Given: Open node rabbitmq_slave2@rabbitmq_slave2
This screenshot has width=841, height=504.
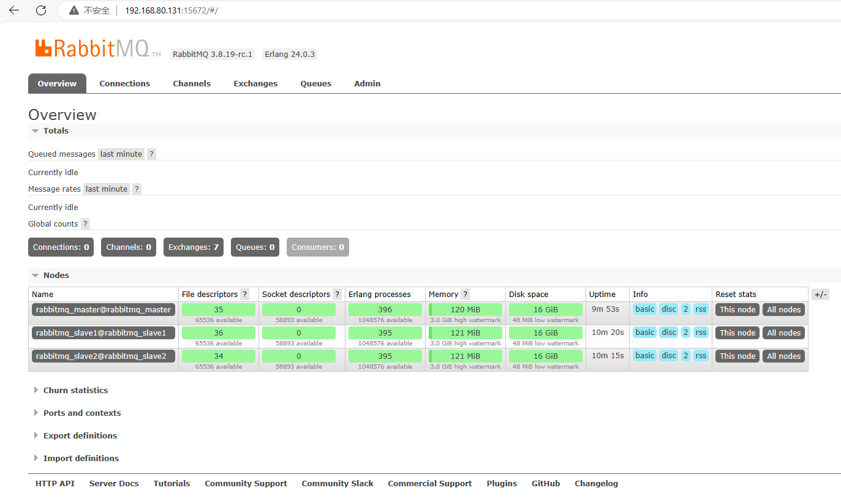Looking at the screenshot, I should click(104, 356).
